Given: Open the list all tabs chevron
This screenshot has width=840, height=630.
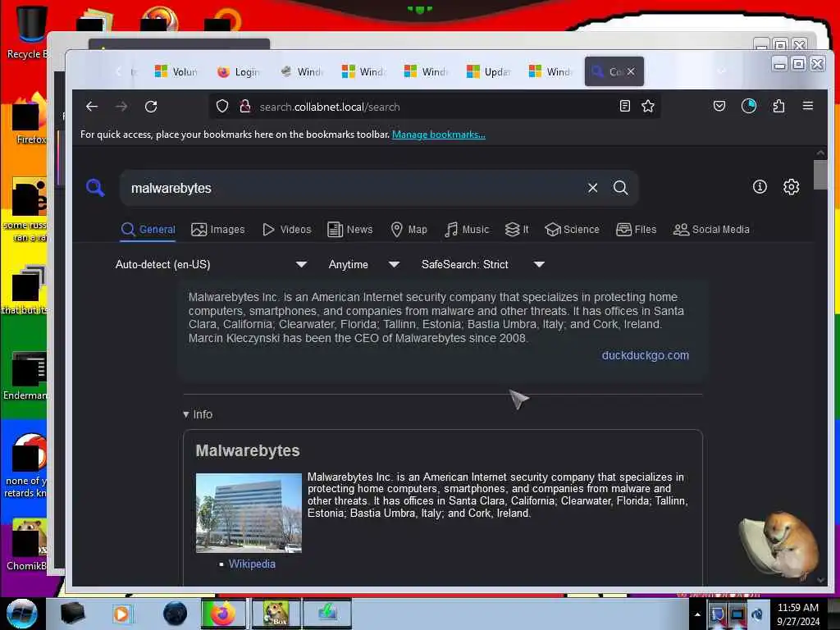Looking at the screenshot, I should pos(722,71).
